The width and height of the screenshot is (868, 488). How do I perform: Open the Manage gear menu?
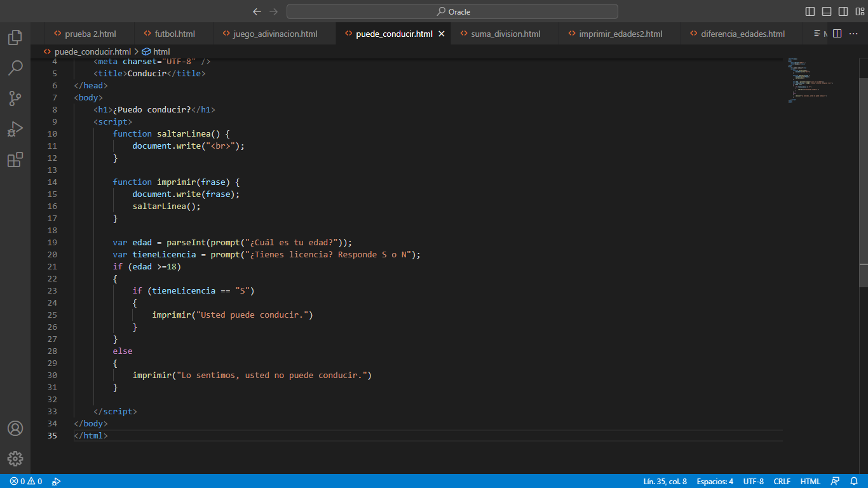pyautogui.click(x=15, y=459)
